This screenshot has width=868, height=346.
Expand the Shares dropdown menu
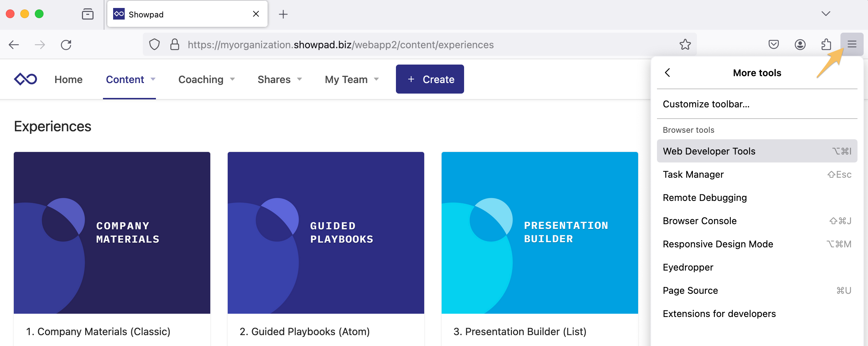tap(280, 79)
